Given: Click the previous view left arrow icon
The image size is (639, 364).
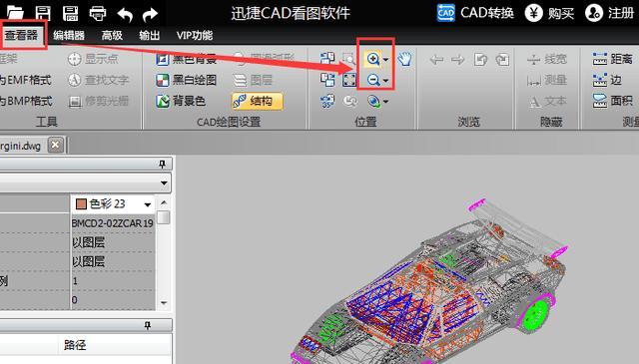Looking at the screenshot, I should 436,60.
